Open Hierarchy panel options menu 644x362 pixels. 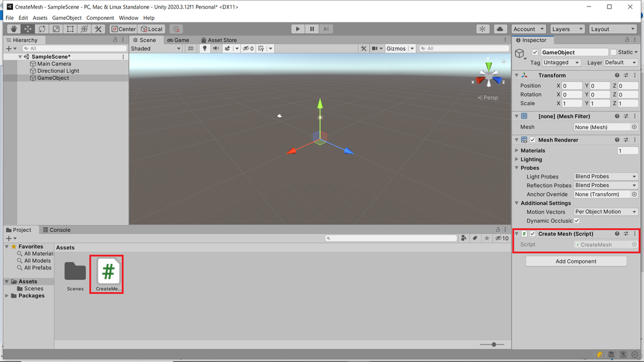pyautogui.click(x=123, y=40)
